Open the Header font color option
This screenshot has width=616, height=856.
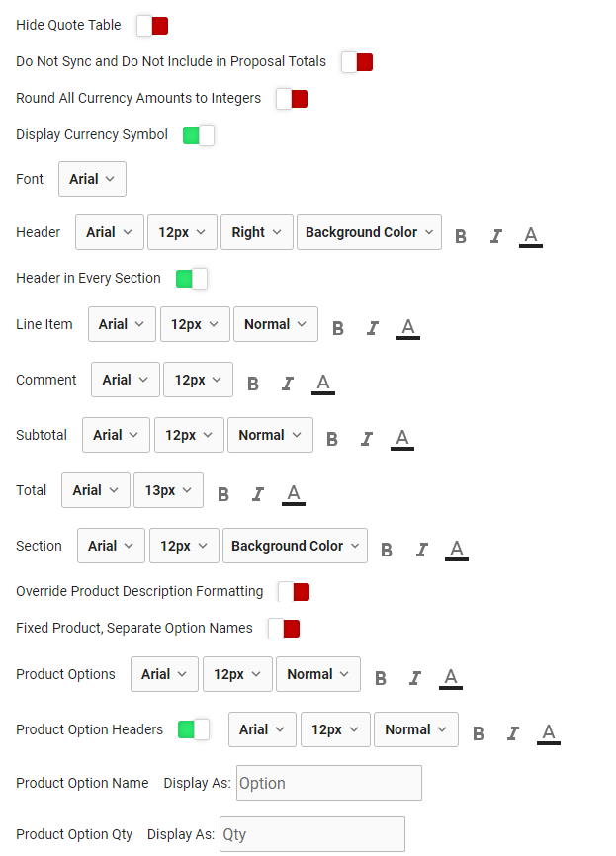tap(531, 235)
